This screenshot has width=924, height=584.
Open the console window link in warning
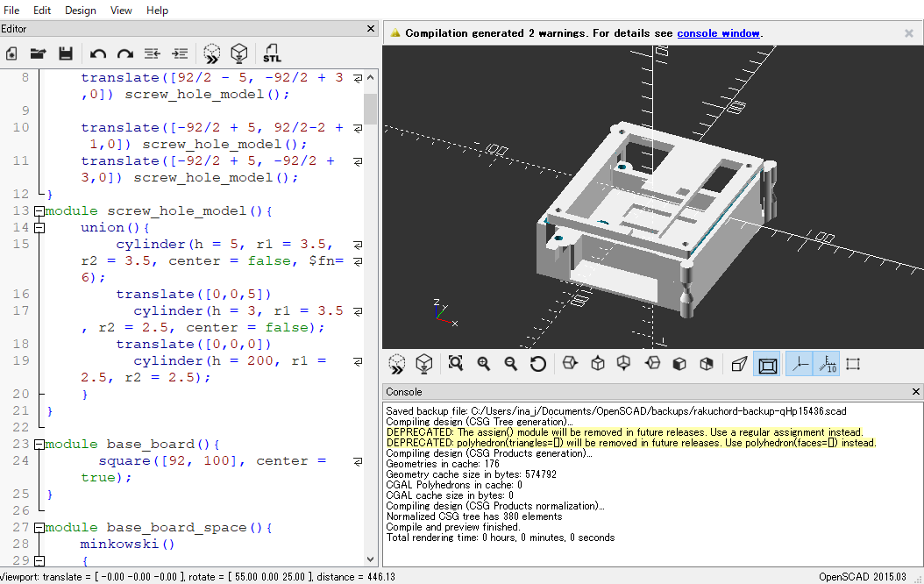coord(718,33)
